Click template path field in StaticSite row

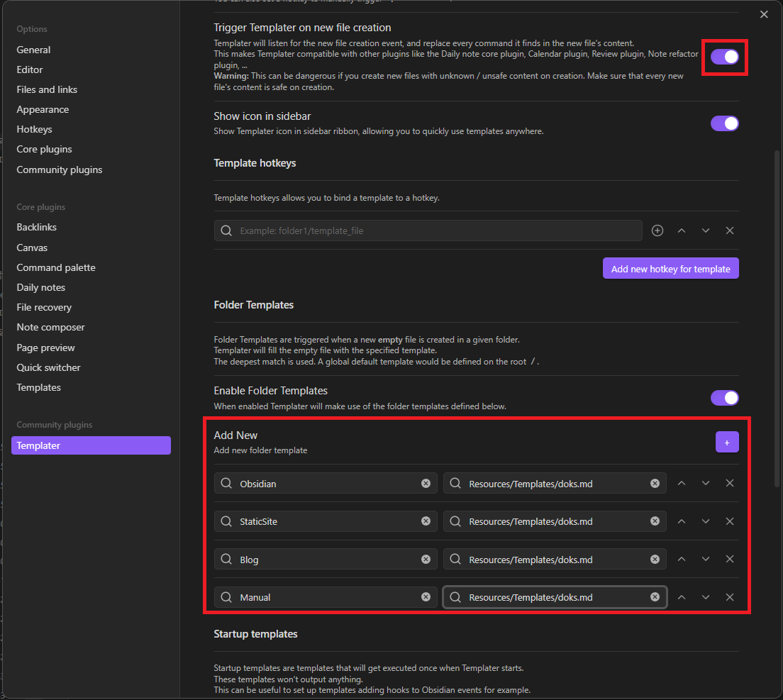tap(555, 521)
